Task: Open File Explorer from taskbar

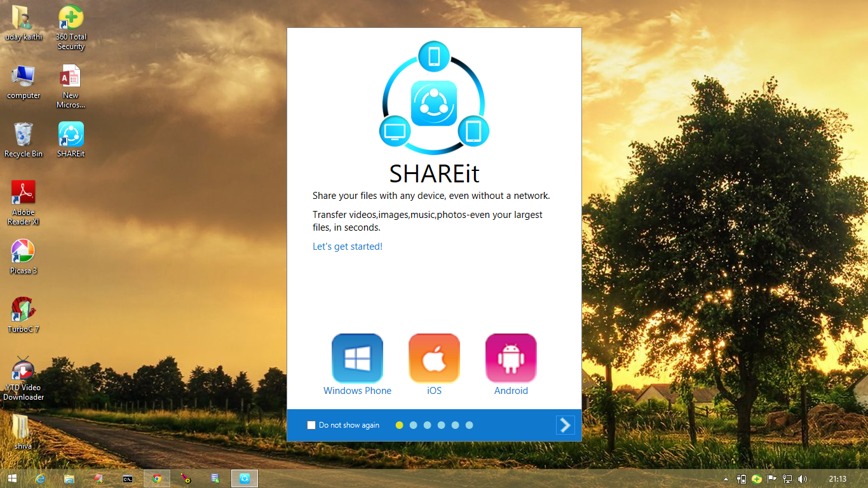Action: click(x=69, y=478)
